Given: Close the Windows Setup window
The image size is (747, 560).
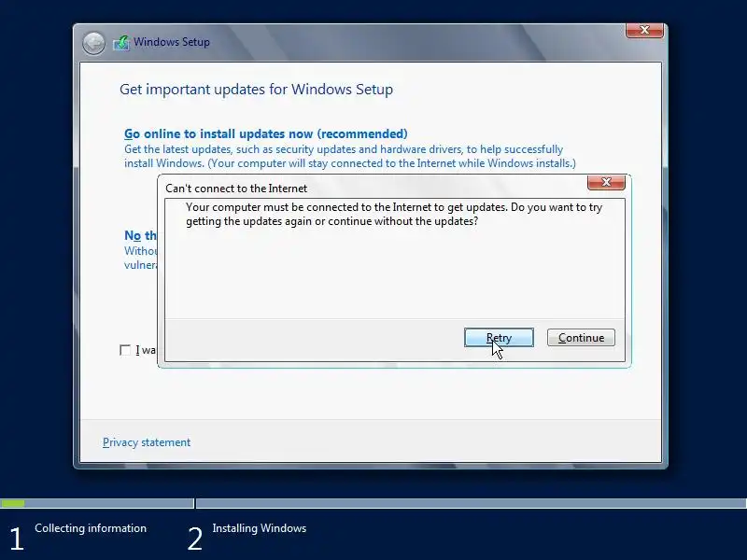Looking at the screenshot, I should 644,31.
